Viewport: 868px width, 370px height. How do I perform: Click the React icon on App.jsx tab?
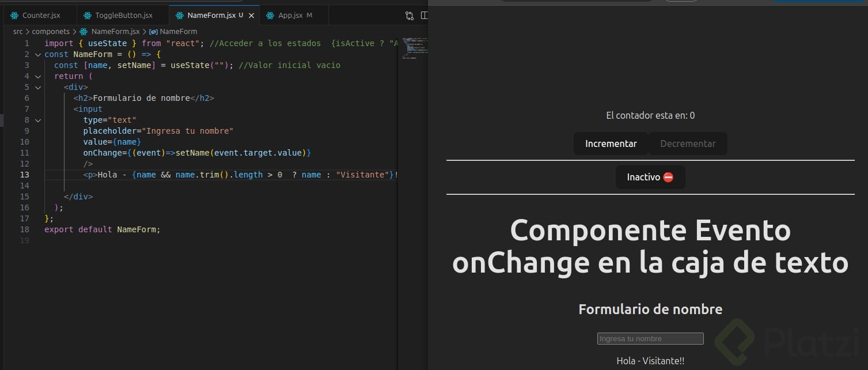[x=270, y=16]
